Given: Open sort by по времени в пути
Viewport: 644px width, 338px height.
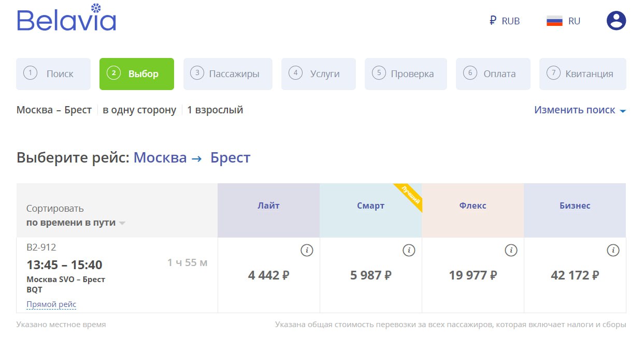Looking at the screenshot, I should pyautogui.click(x=76, y=223).
